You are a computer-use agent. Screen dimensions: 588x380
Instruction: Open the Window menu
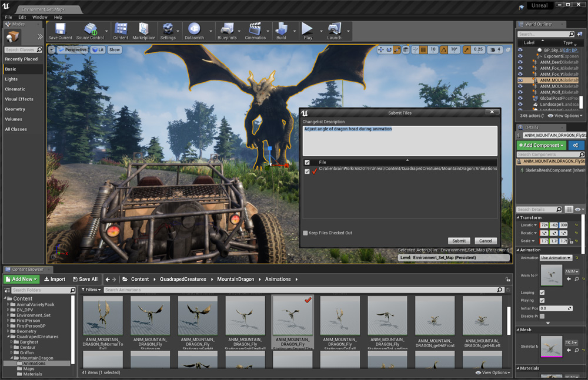coord(40,17)
